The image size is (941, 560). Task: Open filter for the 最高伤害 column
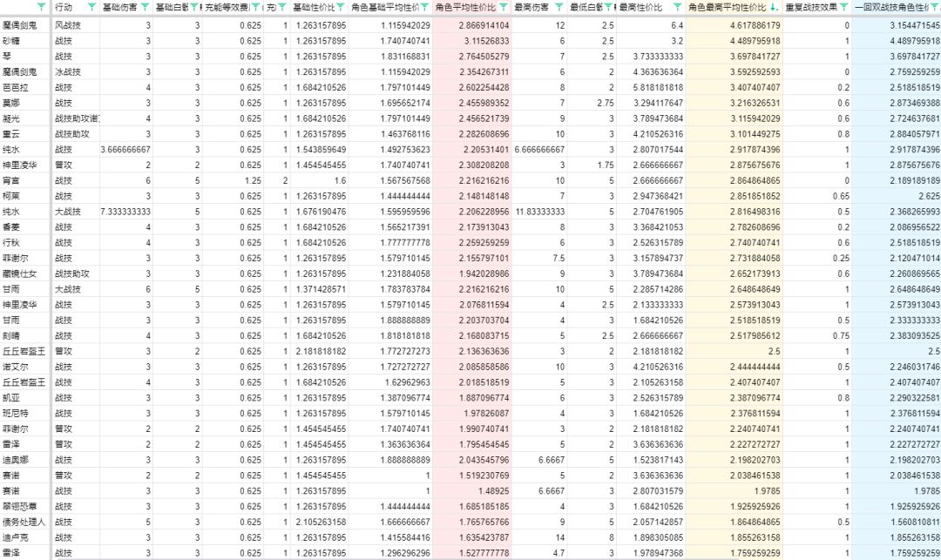[x=559, y=7]
